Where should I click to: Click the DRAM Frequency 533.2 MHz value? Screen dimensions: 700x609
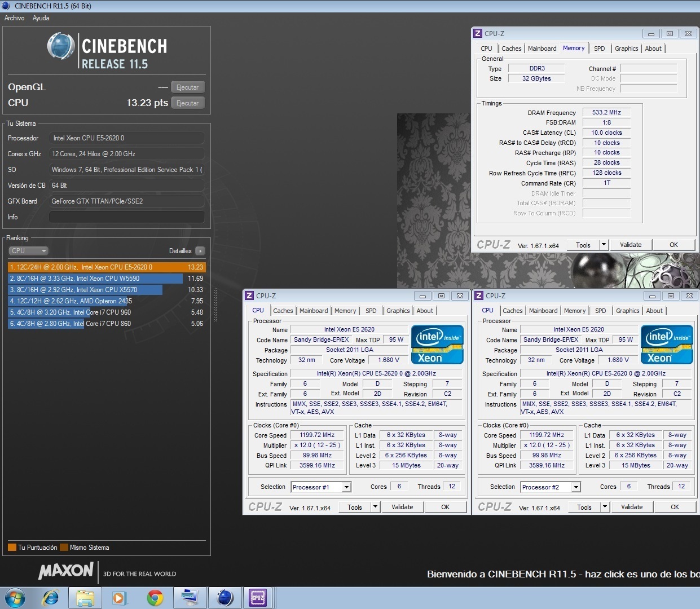pos(606,113)
